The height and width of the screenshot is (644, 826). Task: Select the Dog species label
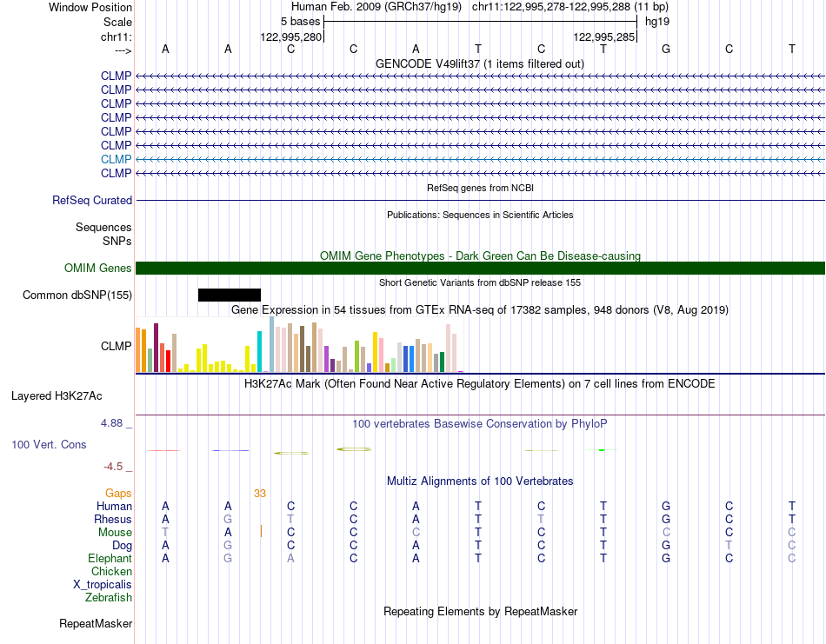pyautogui.click(x=122, y=546)
